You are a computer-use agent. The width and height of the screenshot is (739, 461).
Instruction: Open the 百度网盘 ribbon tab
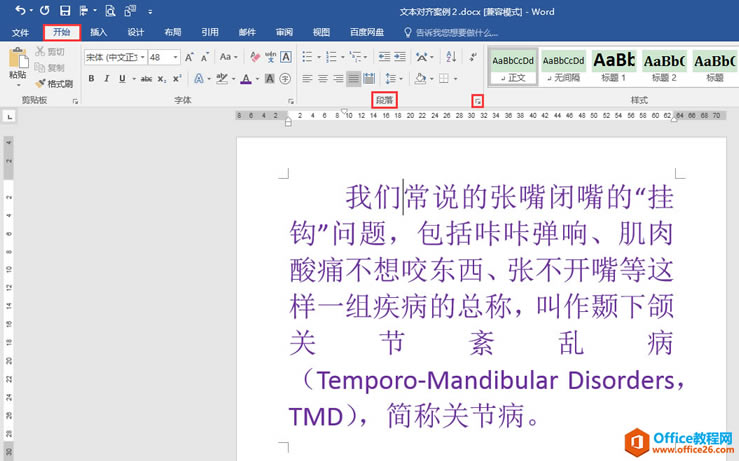(x=367, y=32)
